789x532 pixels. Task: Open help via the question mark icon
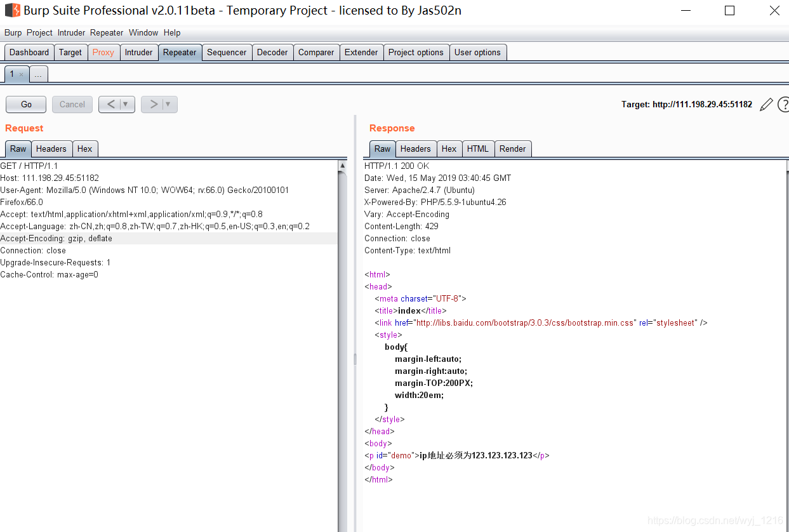(x=783, y=104)
